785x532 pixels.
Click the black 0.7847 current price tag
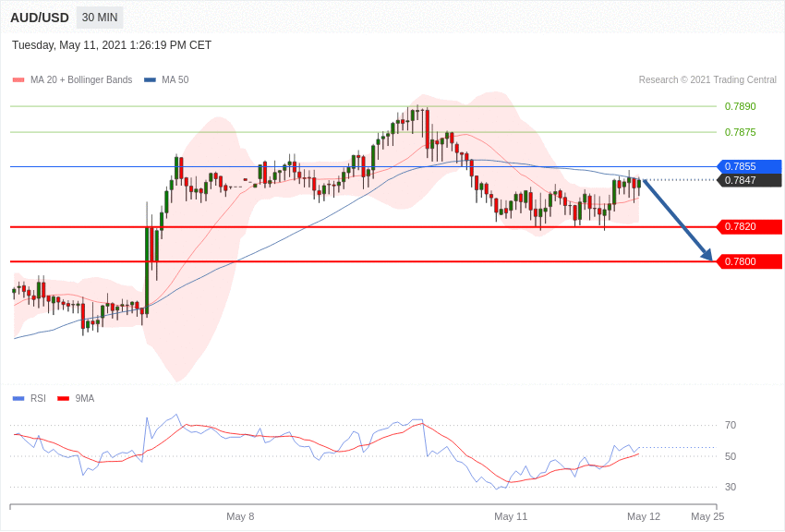pos(750,180)
